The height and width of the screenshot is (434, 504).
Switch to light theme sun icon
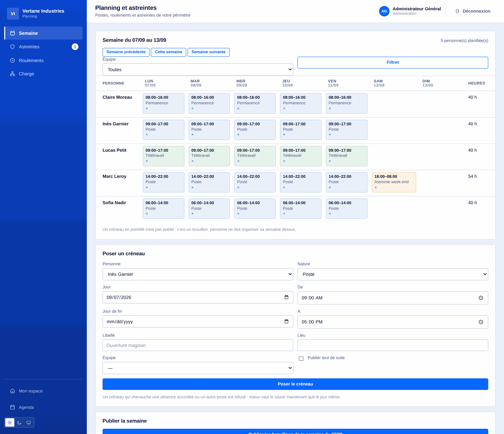pos(10,423)
